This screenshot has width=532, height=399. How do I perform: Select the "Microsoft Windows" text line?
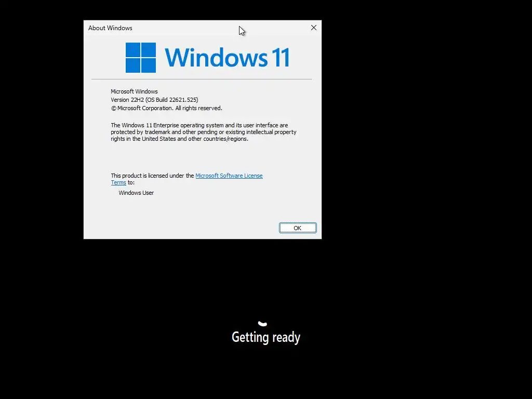pos(134,91)
